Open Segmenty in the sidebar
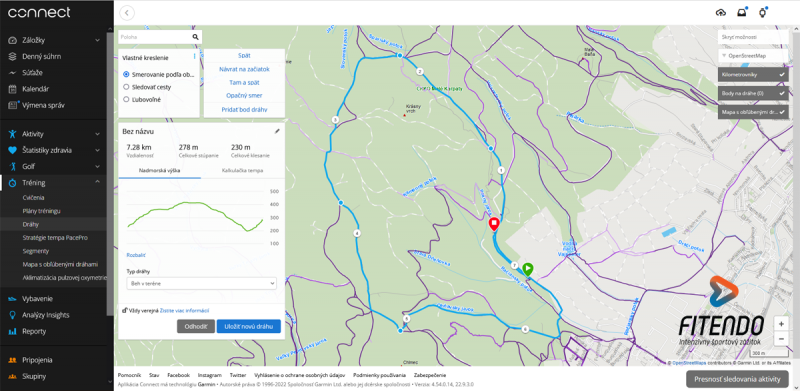Viewport: 800px width, 391px height. [x=36, y=251]
